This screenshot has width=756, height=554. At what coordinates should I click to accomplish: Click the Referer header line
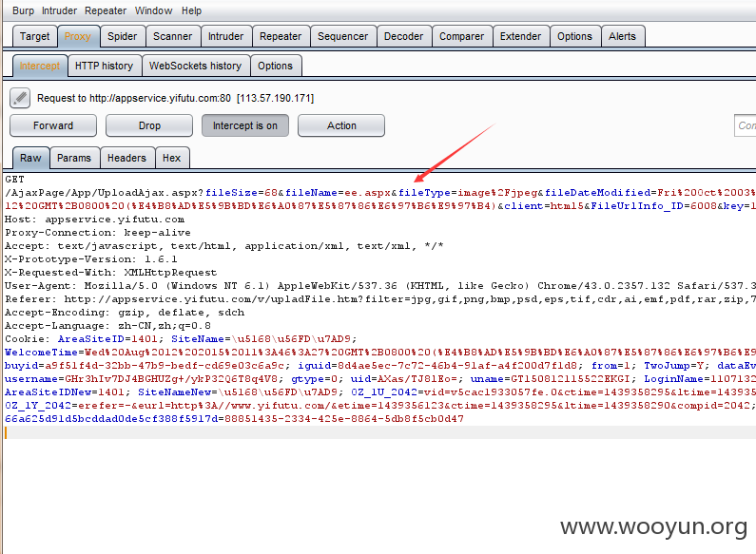(x=380, y=299)
